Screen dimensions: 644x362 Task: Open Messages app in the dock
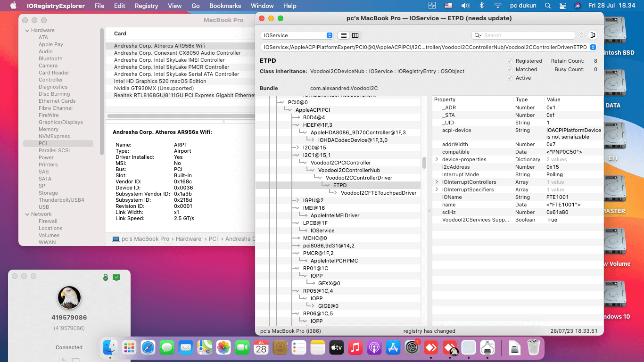pos(167,348)
